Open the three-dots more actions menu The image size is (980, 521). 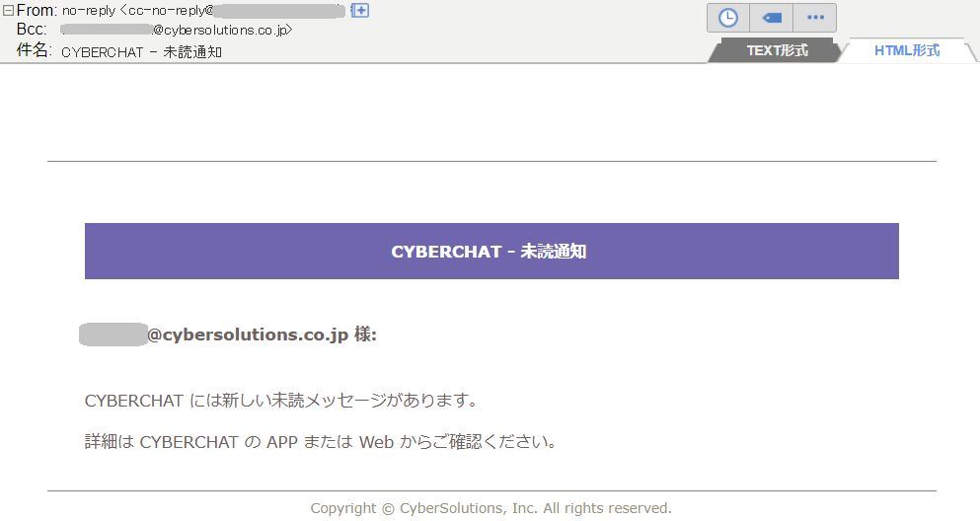[815, 18]
